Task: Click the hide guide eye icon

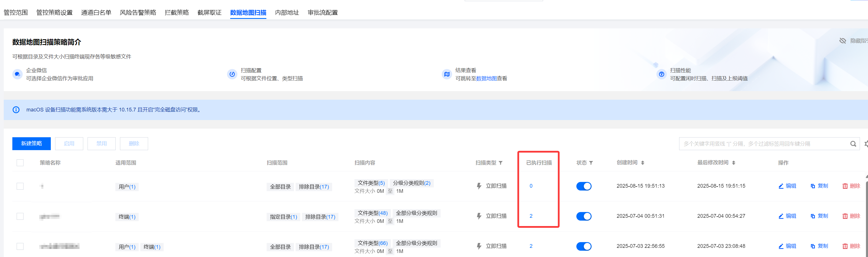Action: [842, 41]
